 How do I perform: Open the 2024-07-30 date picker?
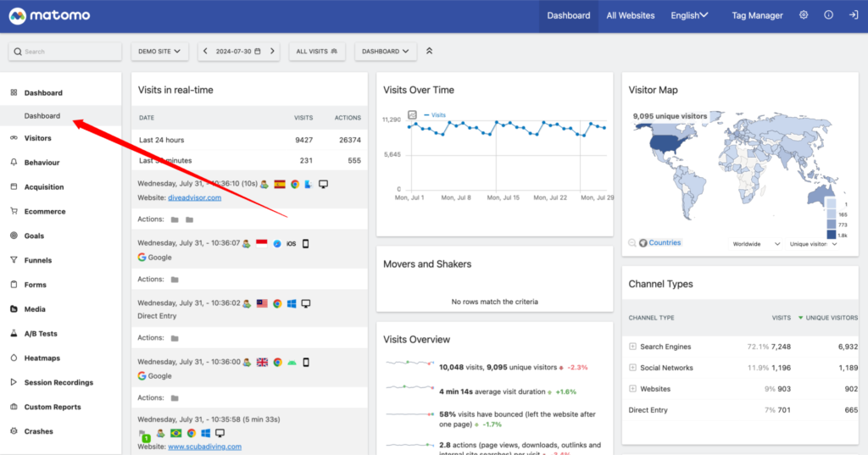pos(238,51)
